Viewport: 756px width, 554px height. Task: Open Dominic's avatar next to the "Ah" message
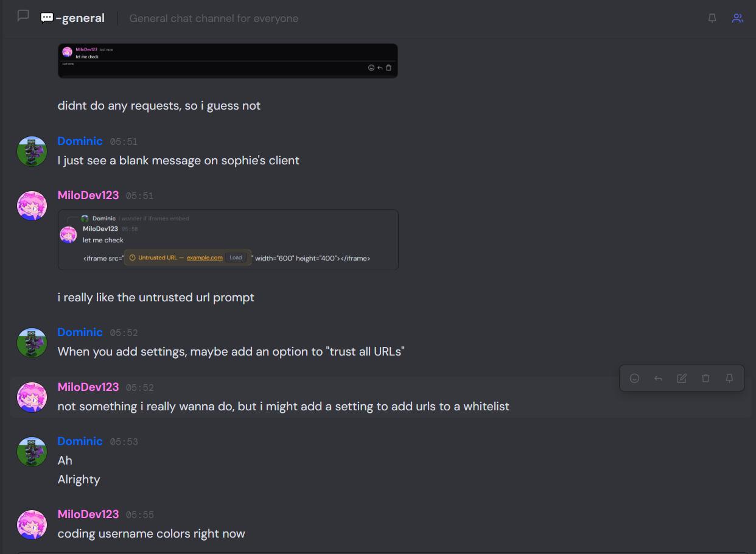point(32,452)
